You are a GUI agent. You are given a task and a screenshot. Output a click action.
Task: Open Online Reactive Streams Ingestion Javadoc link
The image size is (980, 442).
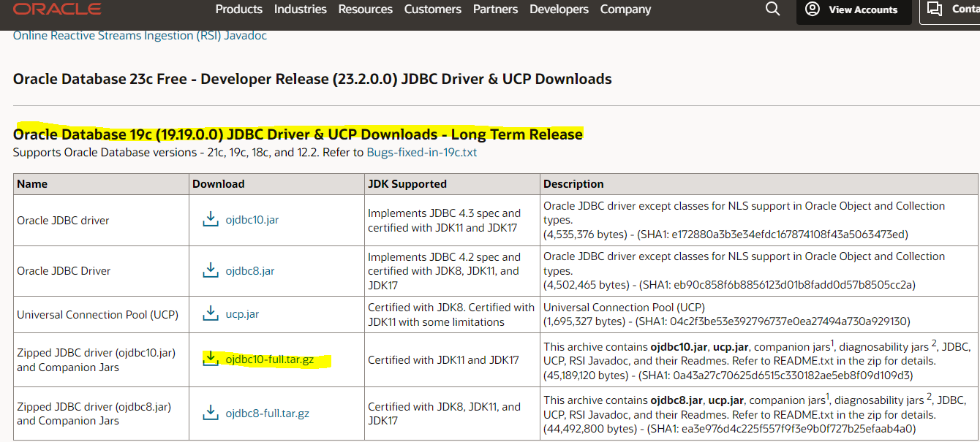click(x=140, y=35)
